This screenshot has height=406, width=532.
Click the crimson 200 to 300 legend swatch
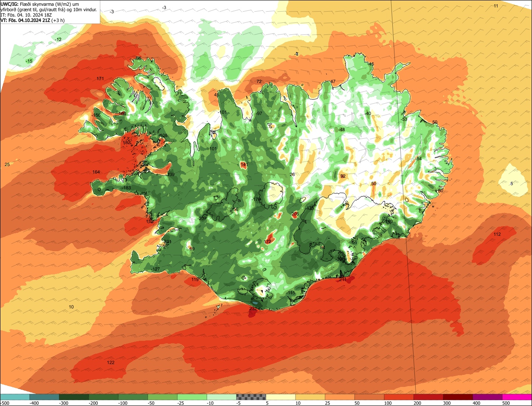click(429, 397)
